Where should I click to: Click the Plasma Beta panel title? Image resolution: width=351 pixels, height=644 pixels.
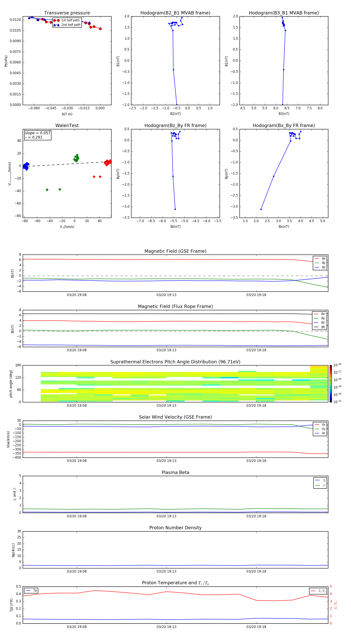tap(175, 472)
